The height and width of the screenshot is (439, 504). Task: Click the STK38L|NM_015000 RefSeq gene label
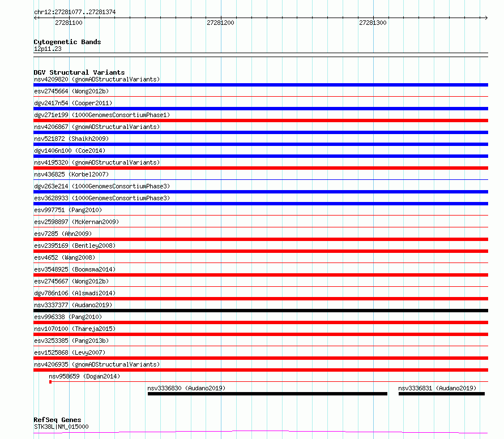pos(61,427)
